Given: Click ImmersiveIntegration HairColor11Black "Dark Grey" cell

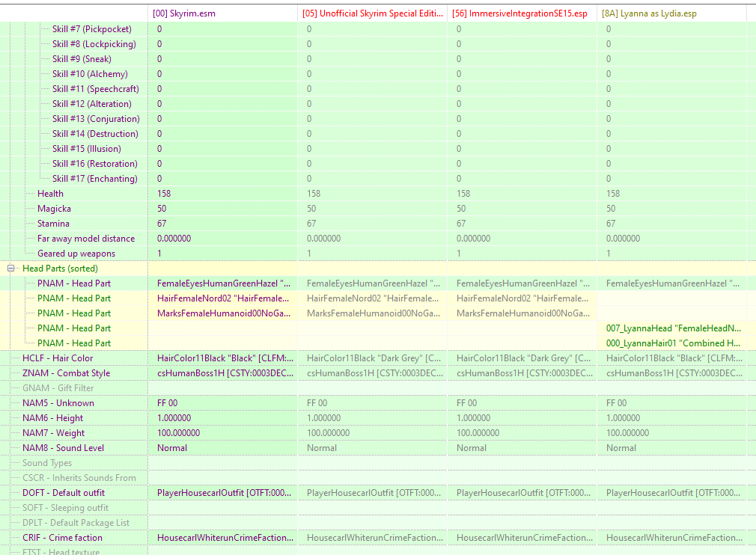Looking at the screenshot, I should click(x=524, y=358).
